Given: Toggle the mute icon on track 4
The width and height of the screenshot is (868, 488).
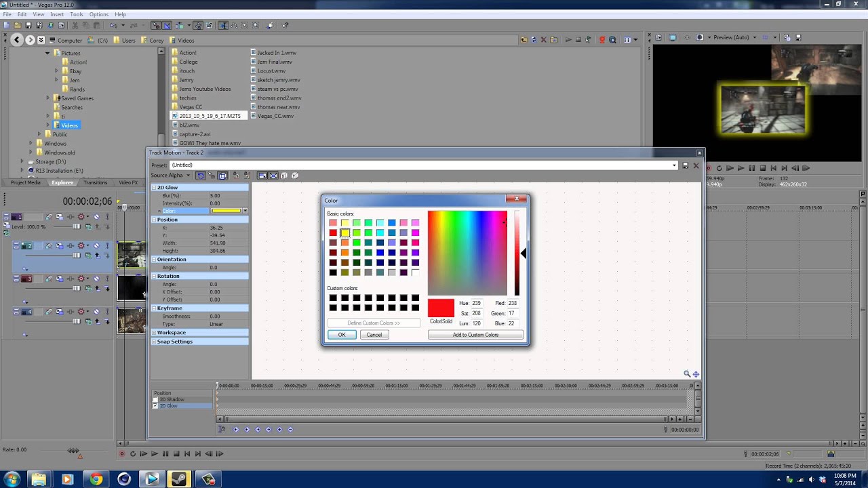Looking at the screenshot, I should (x=96, y=312).
